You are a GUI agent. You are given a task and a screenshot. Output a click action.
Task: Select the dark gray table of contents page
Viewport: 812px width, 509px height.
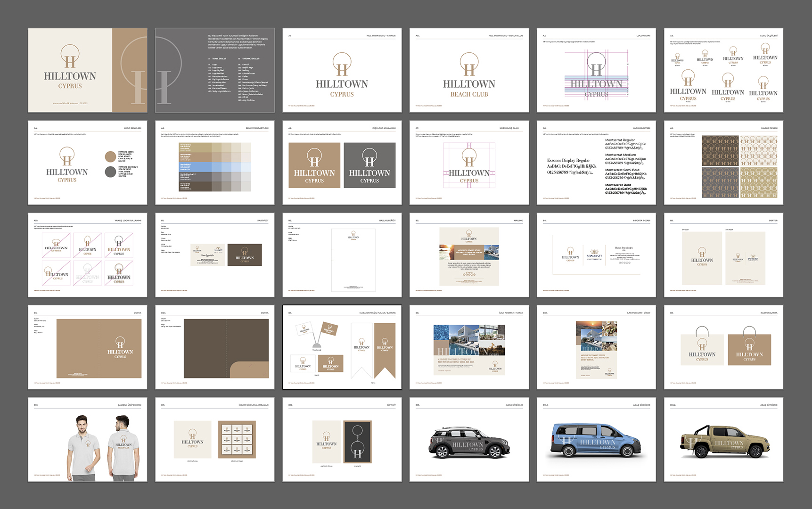[214, 70]
